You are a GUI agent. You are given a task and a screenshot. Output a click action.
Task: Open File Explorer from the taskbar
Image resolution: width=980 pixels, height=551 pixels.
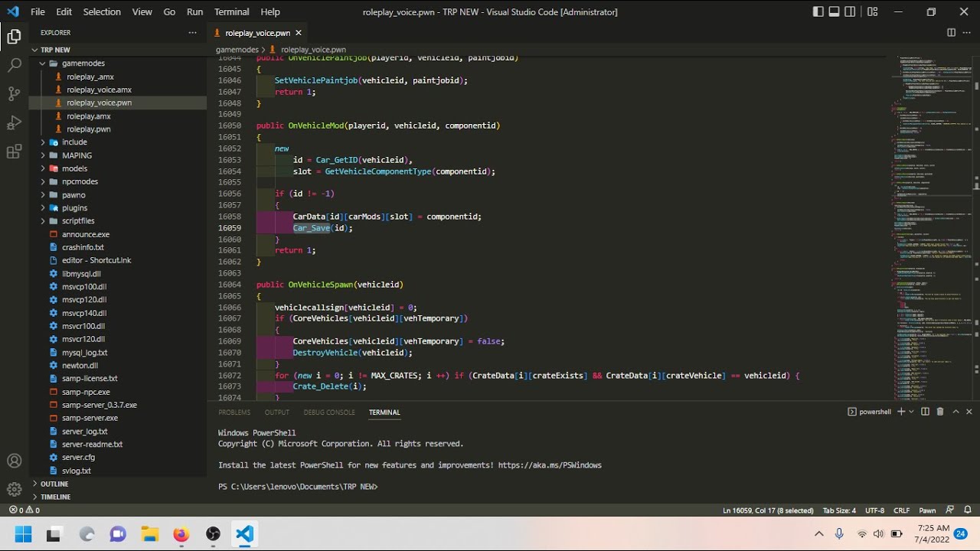(x=149, y=533)
